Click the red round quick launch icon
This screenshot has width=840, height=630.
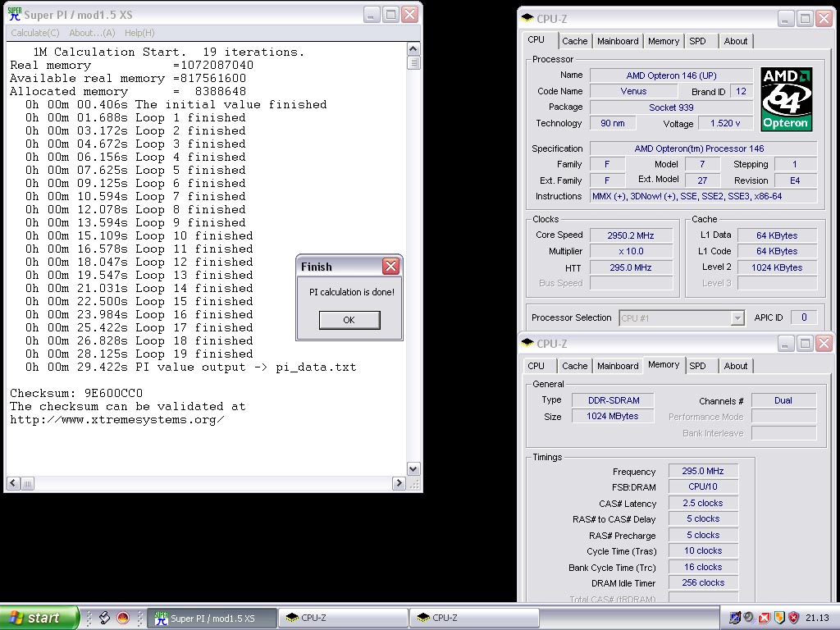(123, 618)
